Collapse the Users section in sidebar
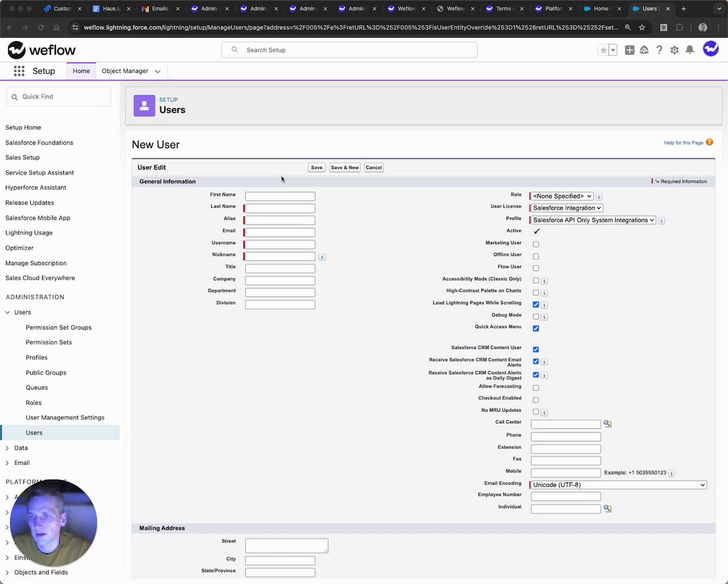 (7, 312)
